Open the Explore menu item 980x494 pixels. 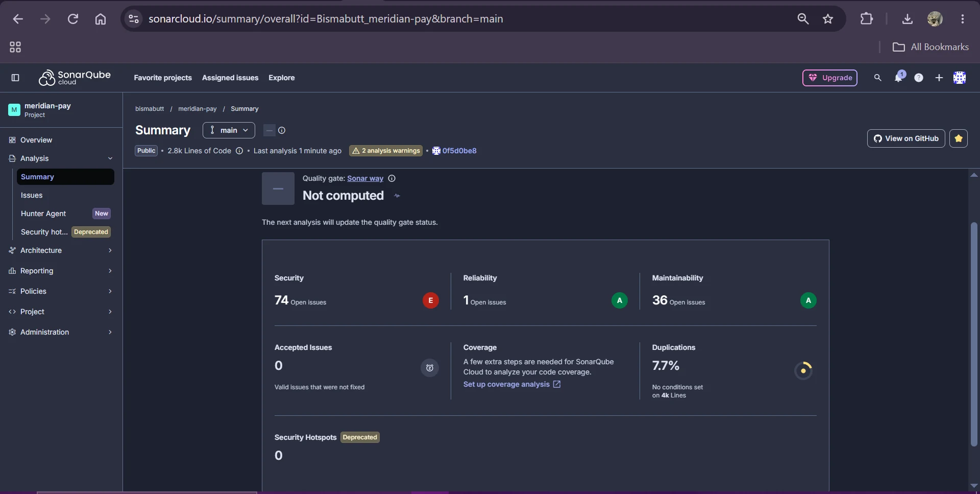coord(282,78)
